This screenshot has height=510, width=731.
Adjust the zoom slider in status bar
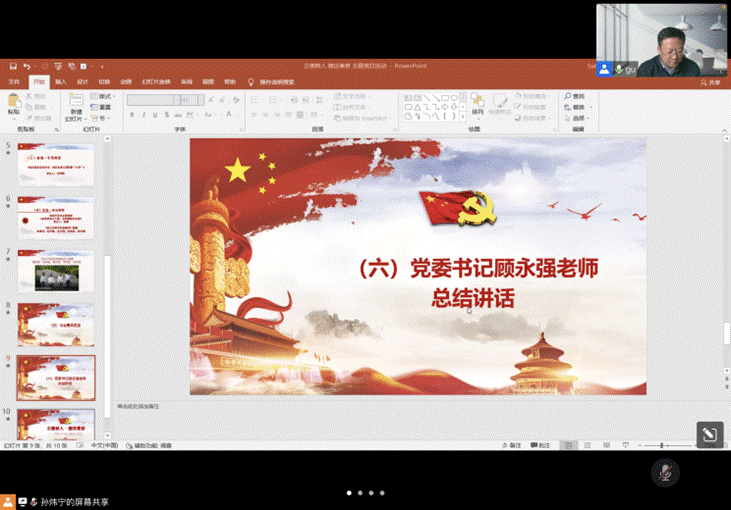(662, 446)
